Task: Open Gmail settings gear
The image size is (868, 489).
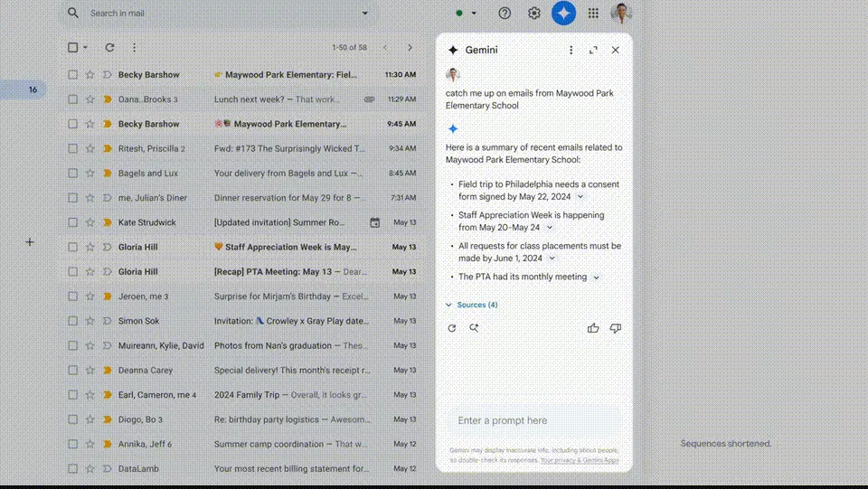Action: 533,13
